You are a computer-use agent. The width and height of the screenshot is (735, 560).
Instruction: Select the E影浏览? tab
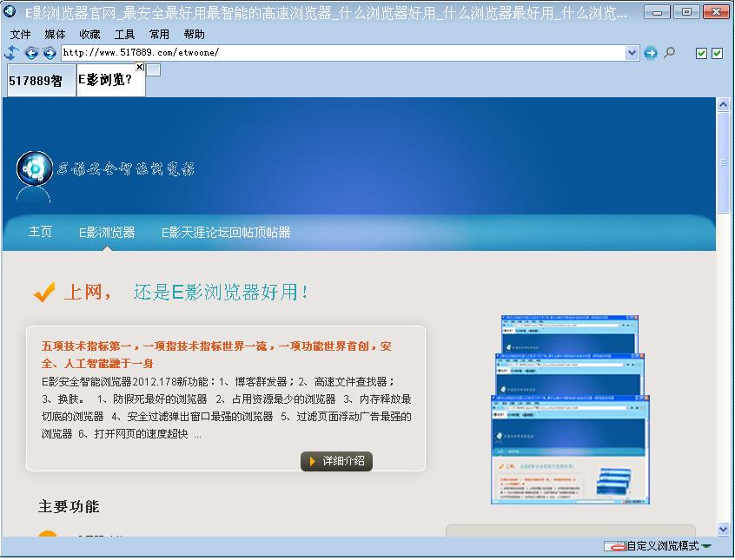[x=110, y=80]
